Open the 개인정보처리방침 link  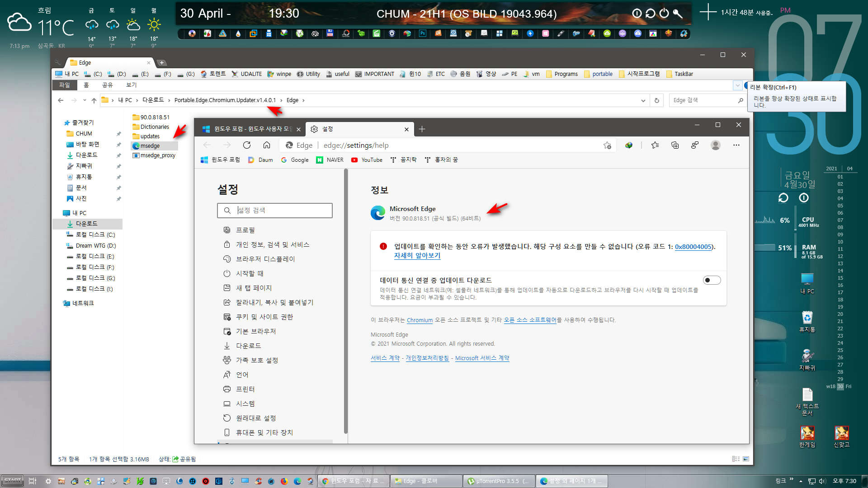click(427, 358)
